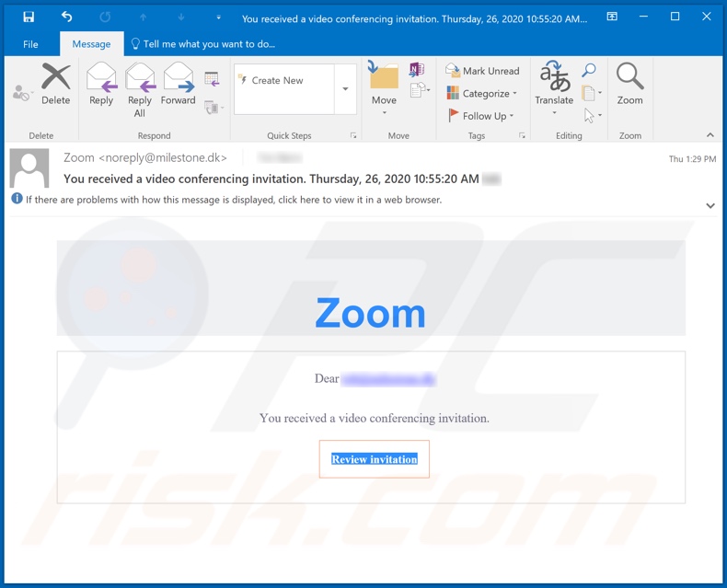Click the Find magnifier in Editing group
727x588 pixels.
pyautogui.click(x=589, y=71)
